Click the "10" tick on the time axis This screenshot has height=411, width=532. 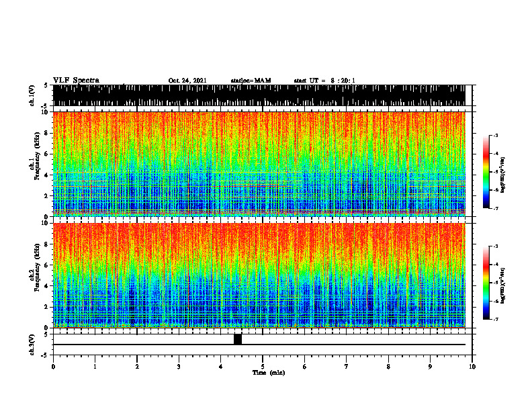(472, 367)
